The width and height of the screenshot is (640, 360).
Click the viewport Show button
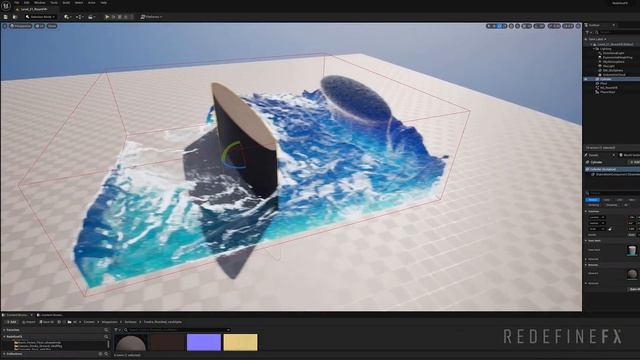(x=52, y=26)
